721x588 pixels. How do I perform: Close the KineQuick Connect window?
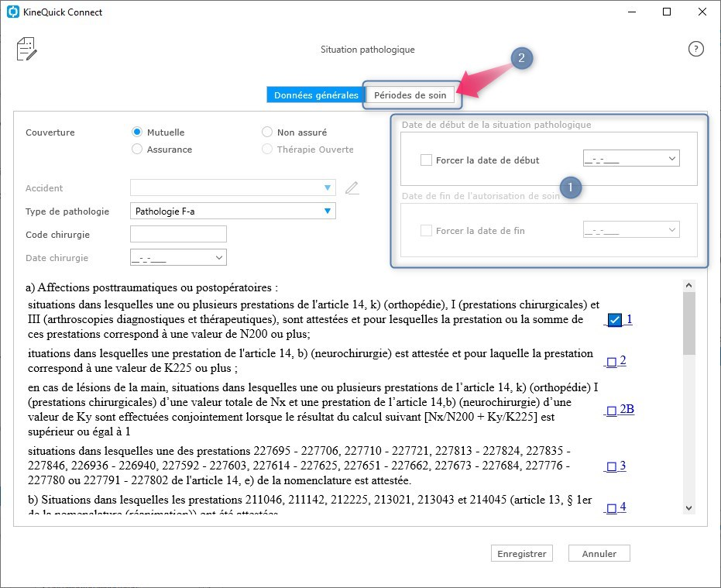(702, 12)
